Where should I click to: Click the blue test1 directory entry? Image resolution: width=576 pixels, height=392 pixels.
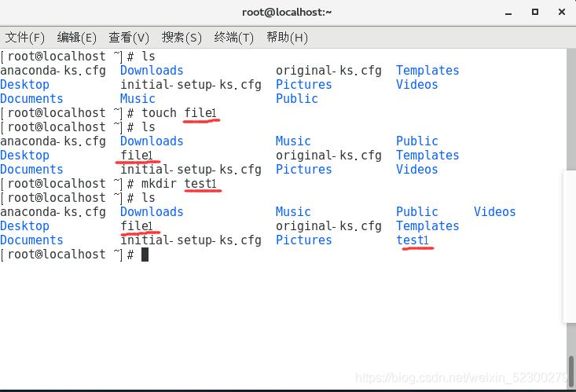[x=413, y=240]
